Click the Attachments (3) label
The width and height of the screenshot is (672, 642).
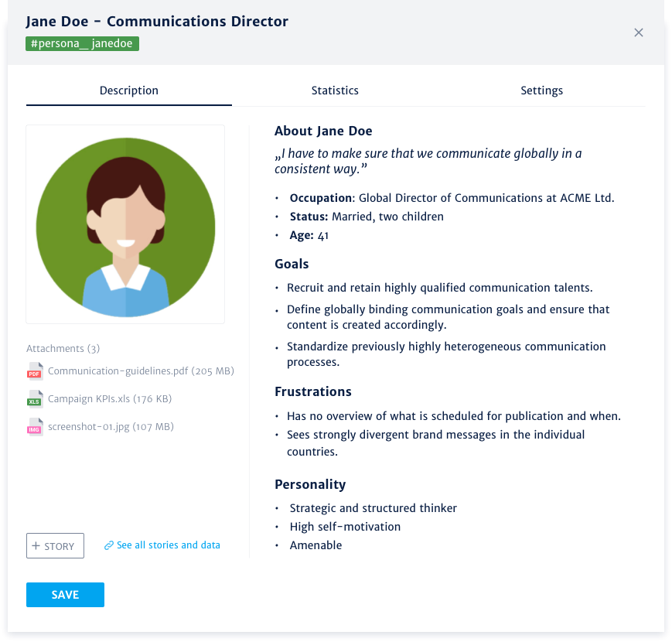[x=63, y=349]
